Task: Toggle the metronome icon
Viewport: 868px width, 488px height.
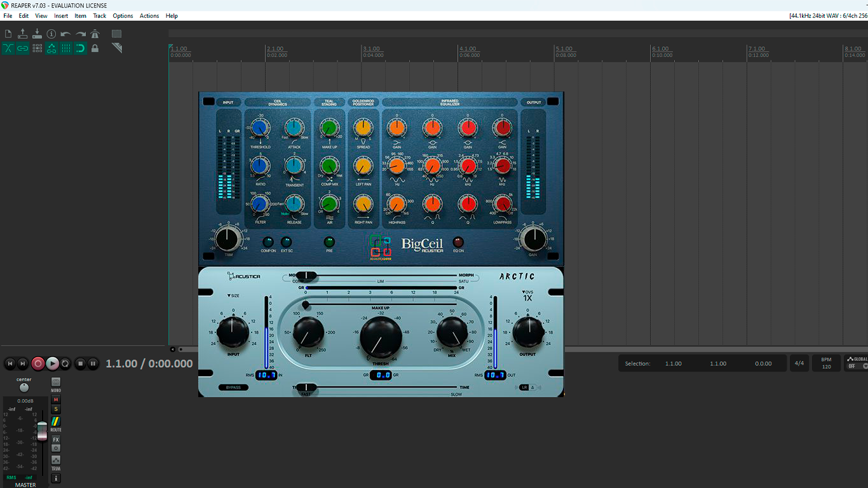Action: click(x=95, y=34)
